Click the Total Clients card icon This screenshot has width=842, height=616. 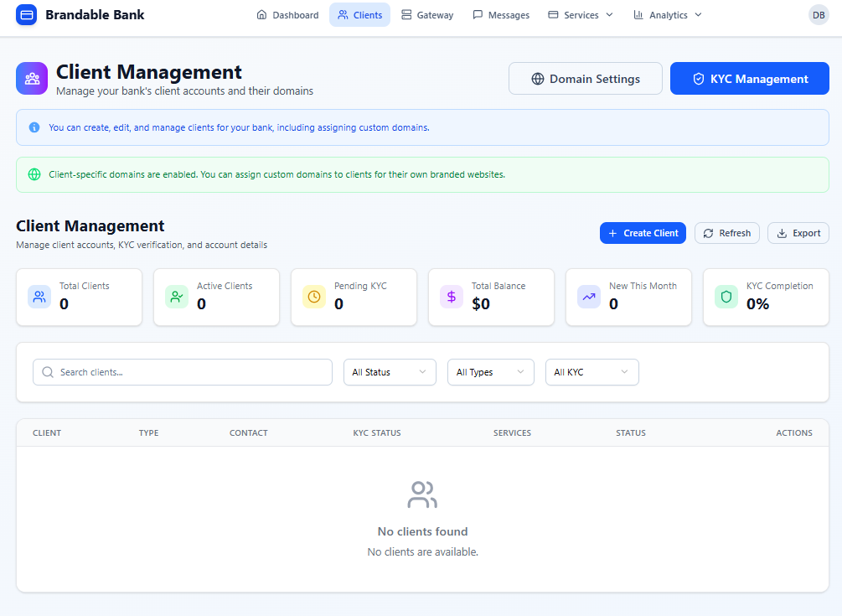click(x=39, y=297)
